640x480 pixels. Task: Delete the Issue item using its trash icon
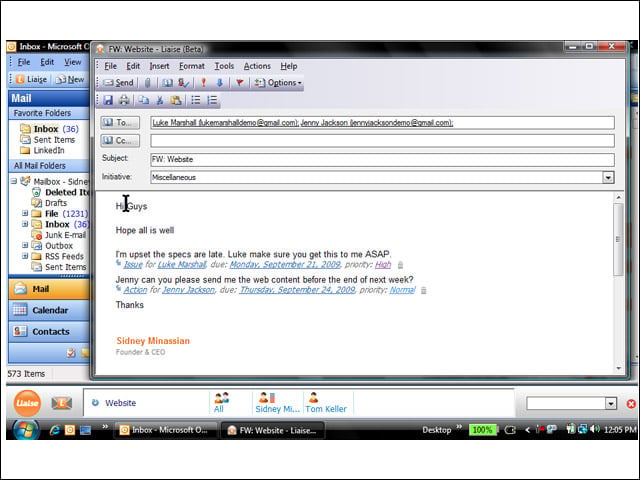click(x=400, y=265)
